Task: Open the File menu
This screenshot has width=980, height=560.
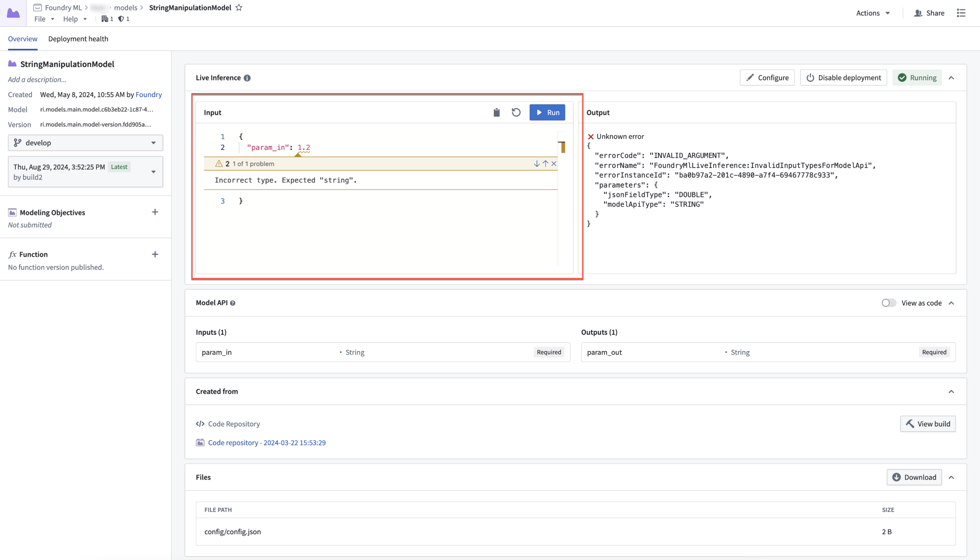Action: (x=44, y=19)
